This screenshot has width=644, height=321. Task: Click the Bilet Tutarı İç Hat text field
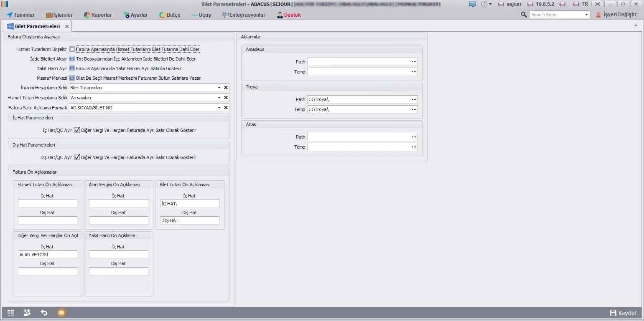190,204
